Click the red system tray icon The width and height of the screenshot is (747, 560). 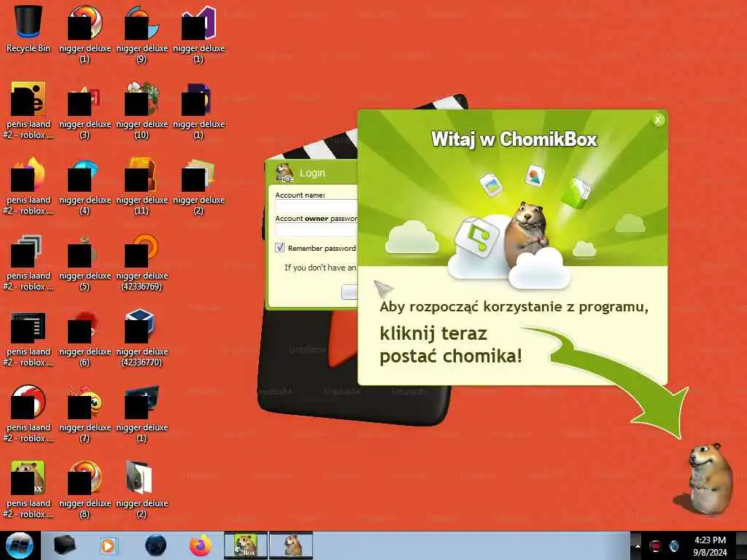coord(656,546)
